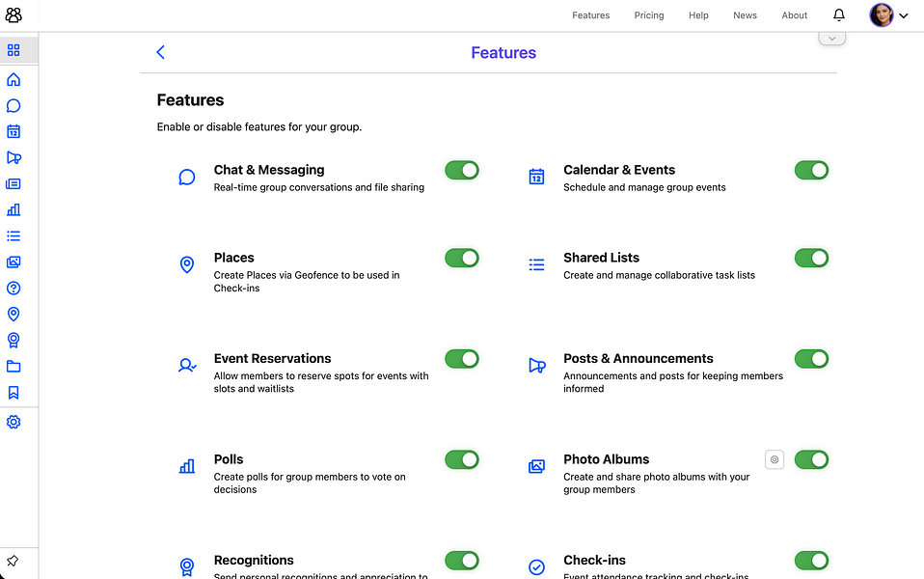Image resolution: width=924 pixels, height=579 pixels.
Task: Turn off the Places toggle
Action: [x=462, y=259]
